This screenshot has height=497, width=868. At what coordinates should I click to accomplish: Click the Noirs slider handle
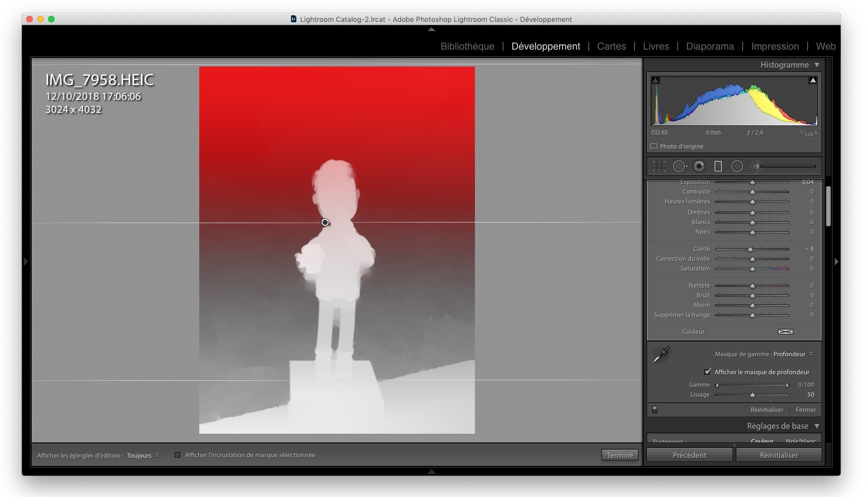(x=752, y=232)
